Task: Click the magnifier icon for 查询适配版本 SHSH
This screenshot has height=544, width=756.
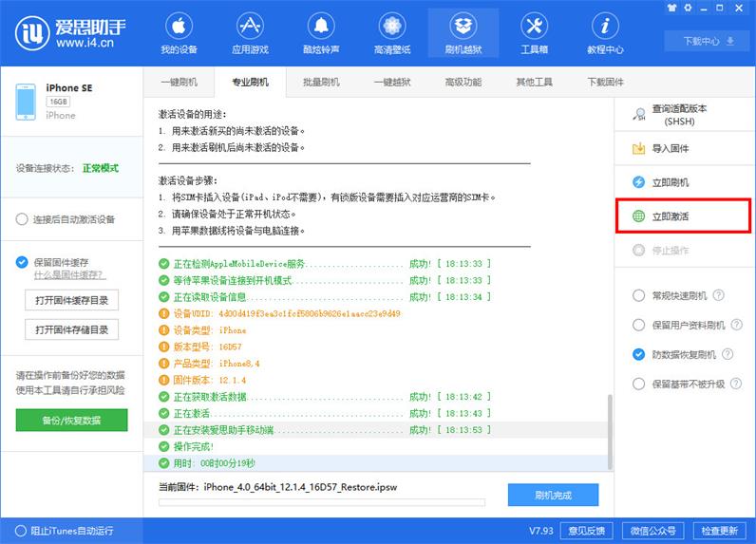Action: pos(639,115)
